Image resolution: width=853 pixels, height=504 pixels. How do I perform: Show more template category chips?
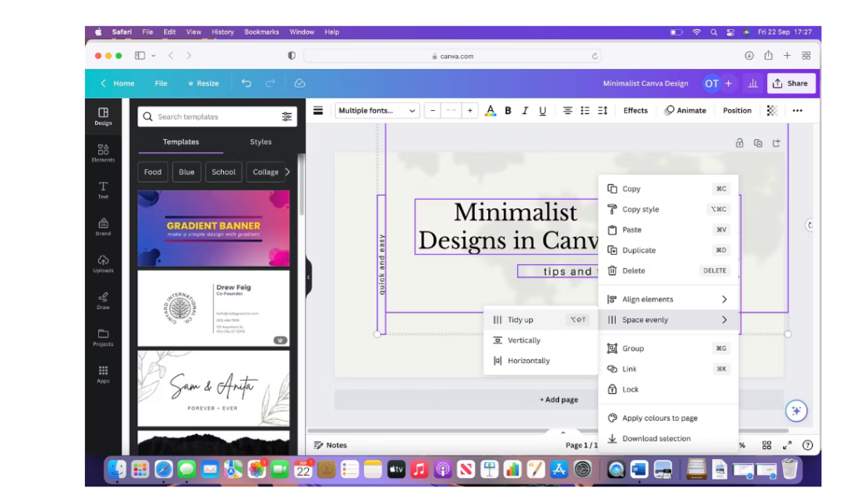coord(287,172)
